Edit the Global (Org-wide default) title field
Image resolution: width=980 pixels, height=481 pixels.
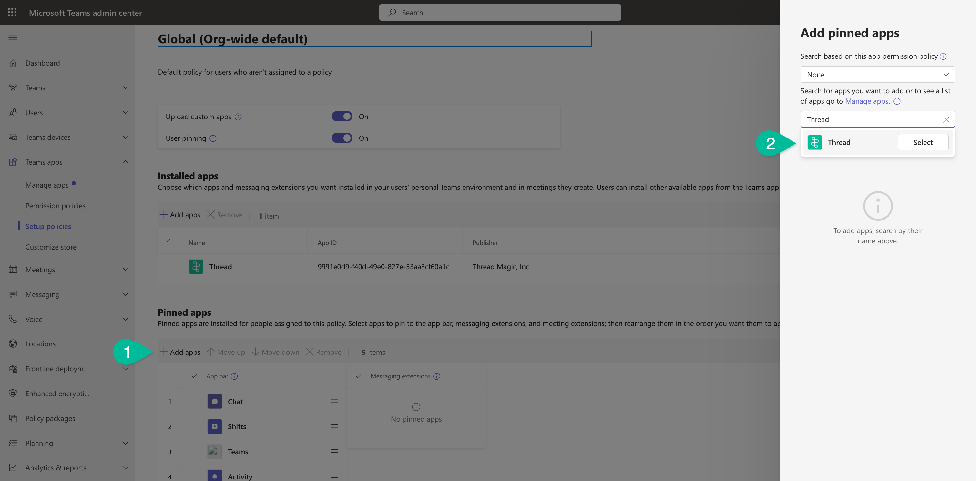374,39
